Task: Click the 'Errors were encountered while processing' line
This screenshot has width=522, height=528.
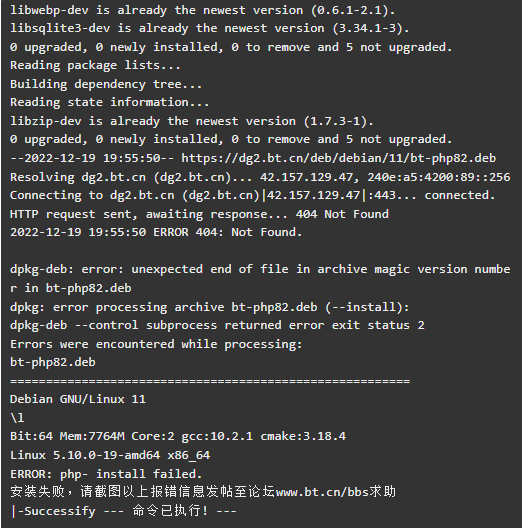Action: point(156,344)
